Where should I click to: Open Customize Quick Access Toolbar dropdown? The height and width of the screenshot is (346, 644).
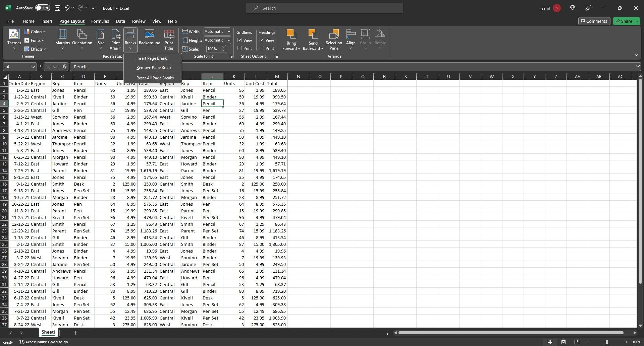[x=93, y=8]
